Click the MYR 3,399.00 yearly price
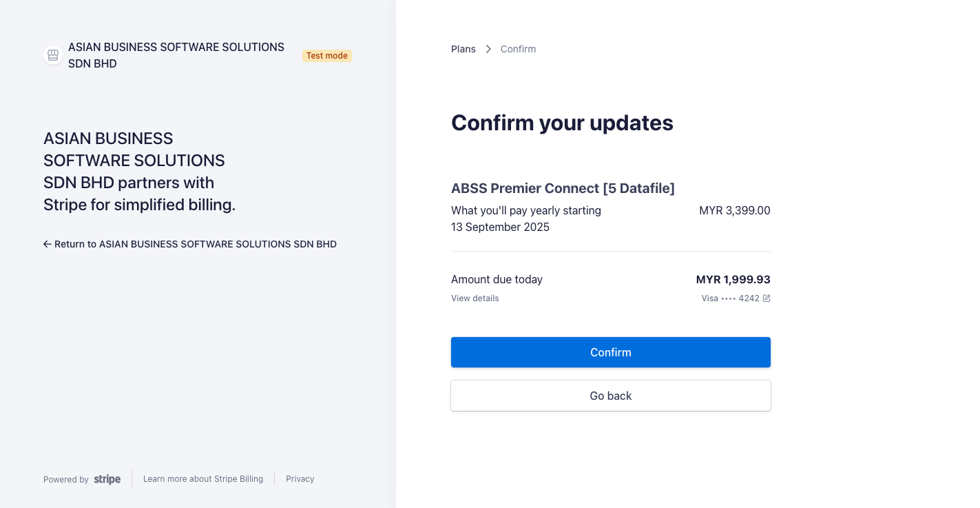The image size is (980, 508). (x=734, y=210)
